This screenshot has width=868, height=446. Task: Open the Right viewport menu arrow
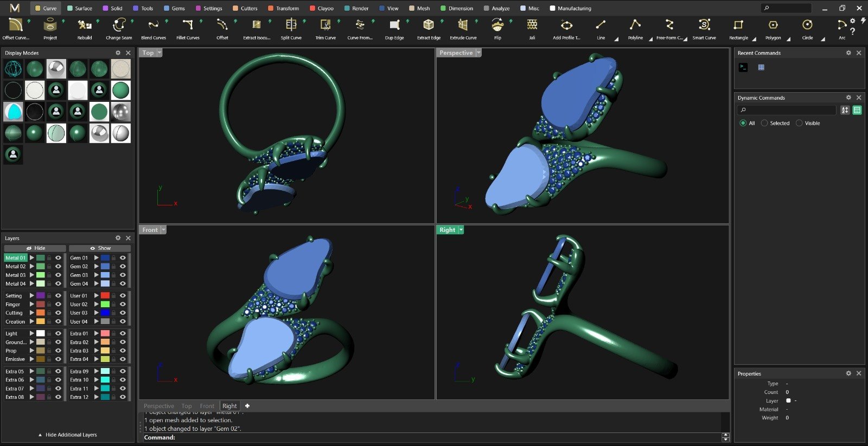[461, 230]
